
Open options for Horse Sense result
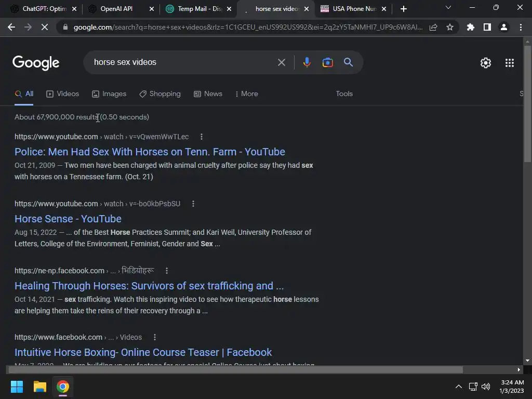[x=193, y=204]
